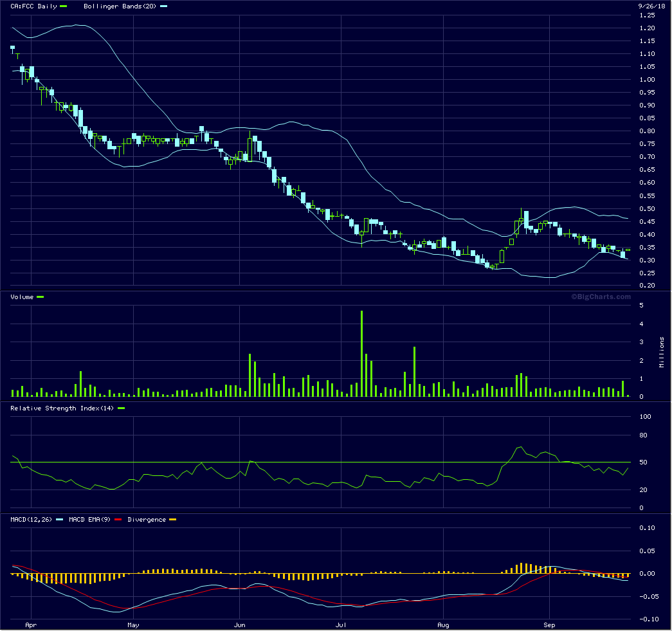Click the MACD EMA(9) label
The height and width of the screenshot is (631, 672).
(x=89, y=520)
